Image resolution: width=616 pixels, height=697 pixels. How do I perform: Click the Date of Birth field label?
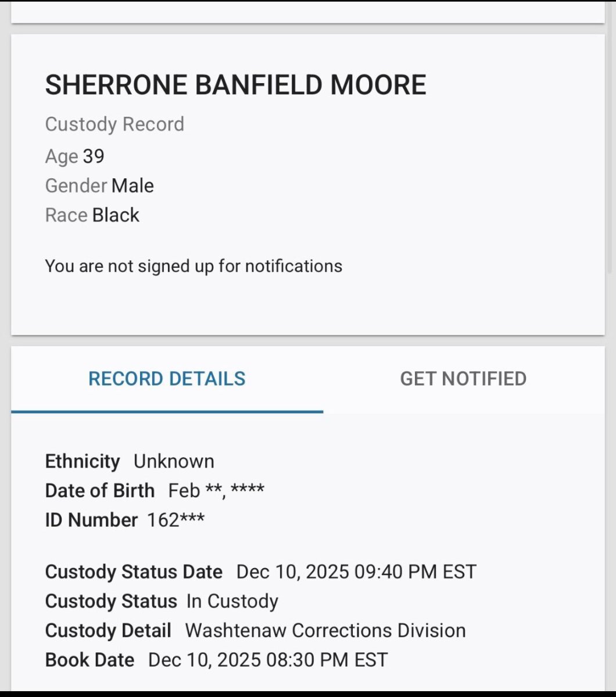[x=100, y=491]
